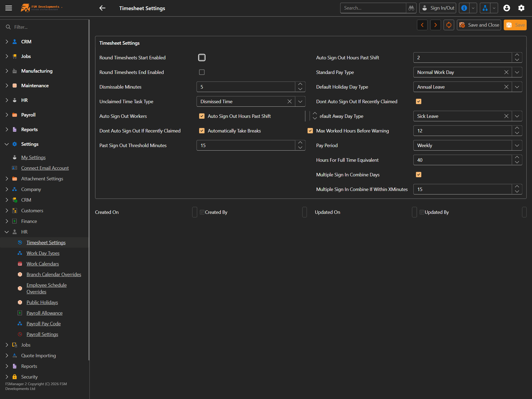This screenshot has height=399, width=532.
Task: Click the orange Save button
Action: click(x=515, y=25)
